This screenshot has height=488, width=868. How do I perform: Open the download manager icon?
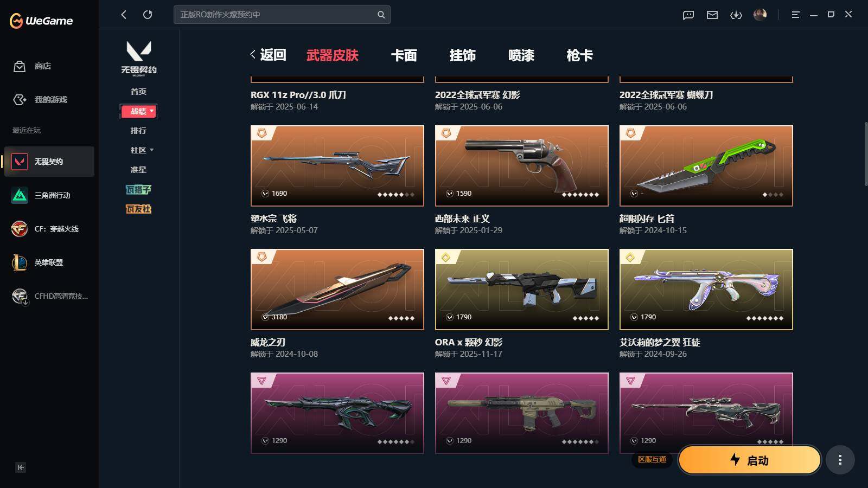[736, 15]
